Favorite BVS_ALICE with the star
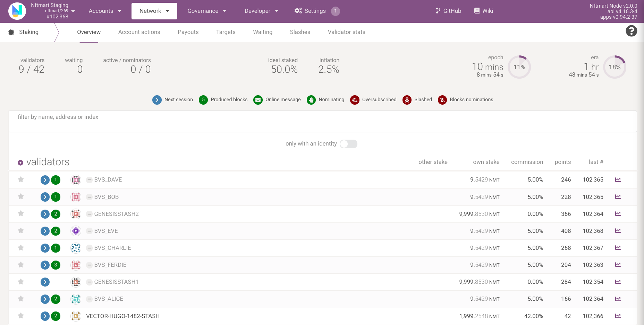Viewport: 644px width, 325px height. [x=21, y=299]
